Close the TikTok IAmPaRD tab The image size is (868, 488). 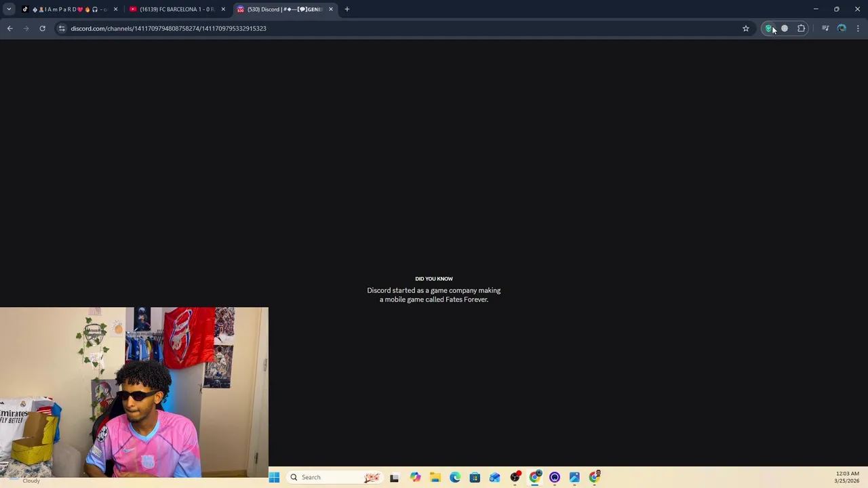pyautogui.click(x=115, y=9)
